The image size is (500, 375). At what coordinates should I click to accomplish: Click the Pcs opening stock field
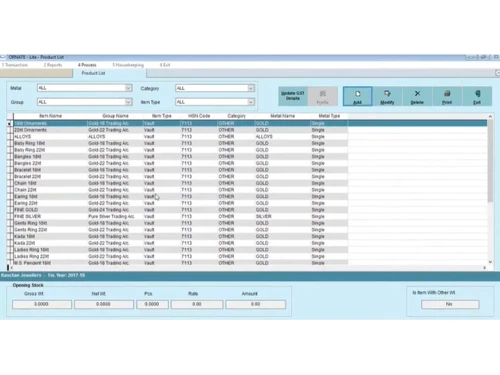tap(152, 304)
